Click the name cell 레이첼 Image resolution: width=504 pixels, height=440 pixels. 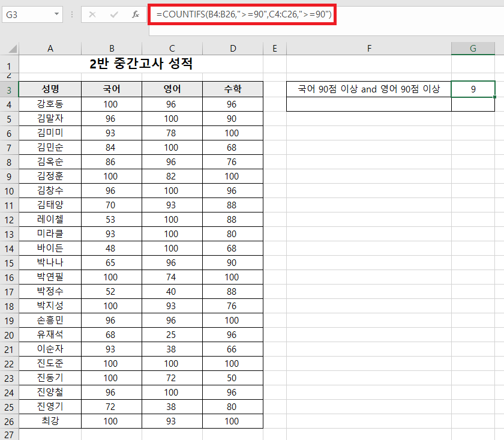point(50,219)
